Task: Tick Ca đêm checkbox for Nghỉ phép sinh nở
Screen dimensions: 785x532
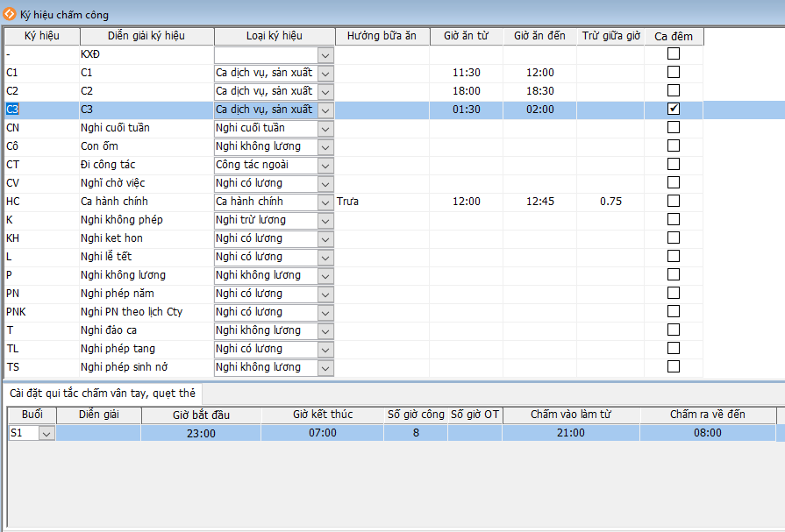Action: 674,366
